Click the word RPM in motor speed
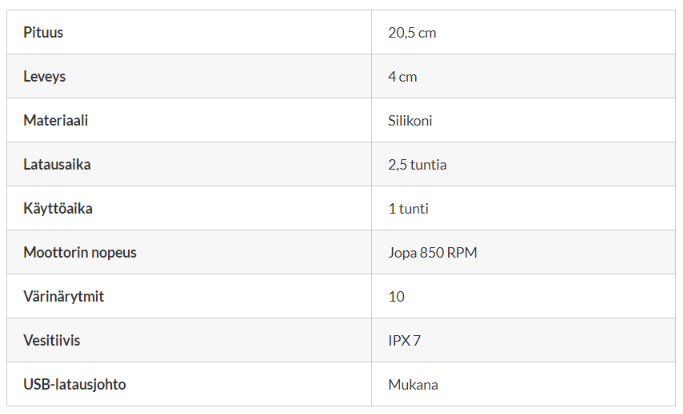Image resolution: width=683 pixels, height=414 pixels. click(462, 253)
